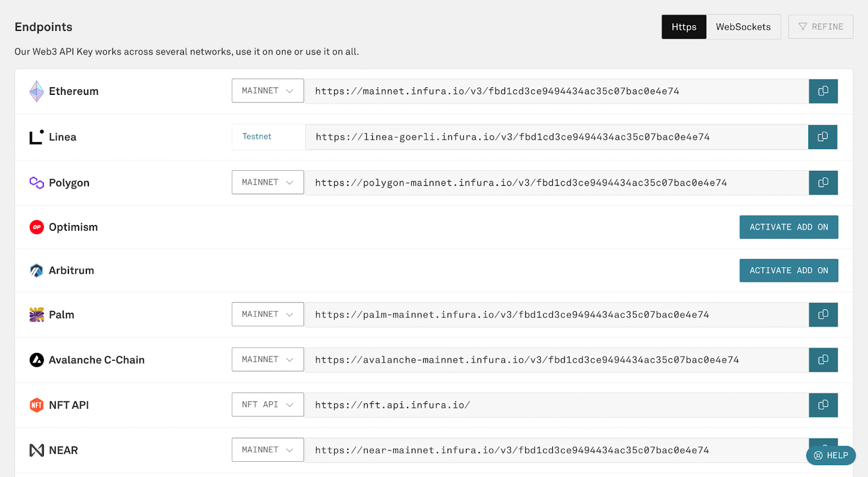Activate the Optimism add on

[789, 227]
